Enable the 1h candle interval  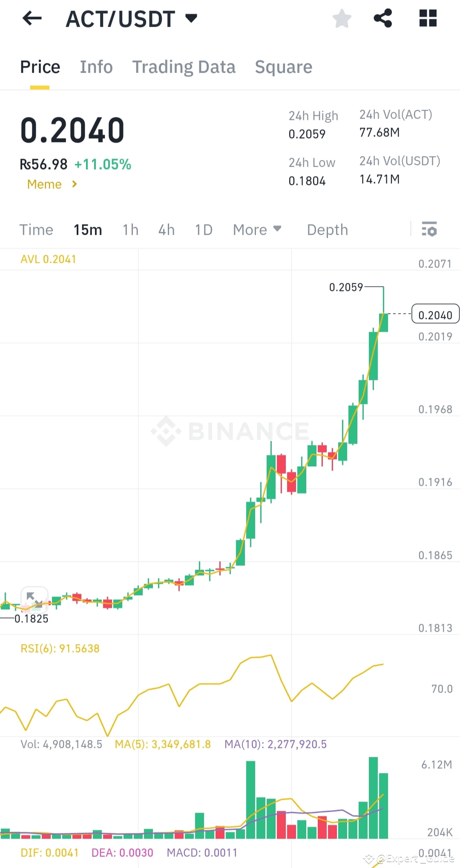(x=130, y=230)
